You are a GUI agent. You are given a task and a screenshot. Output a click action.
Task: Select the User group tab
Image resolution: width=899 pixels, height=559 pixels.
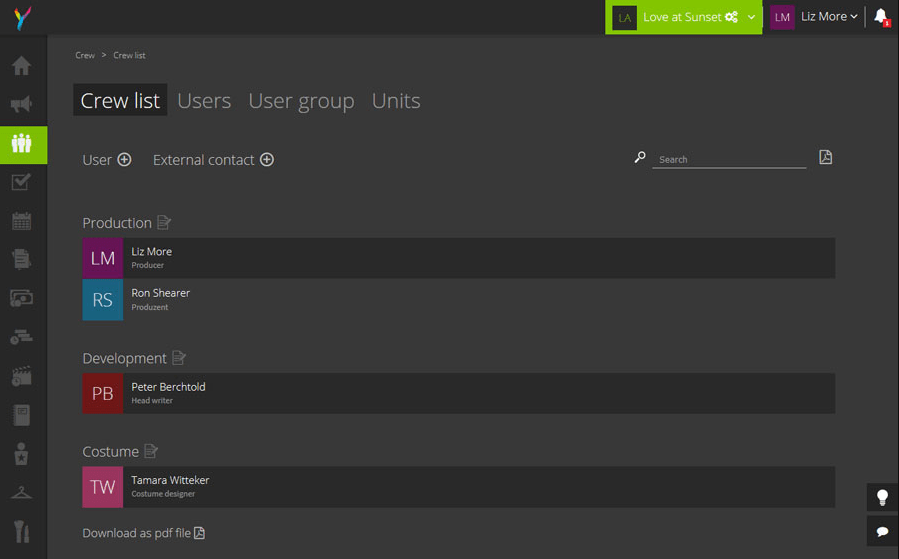pos(301,101)
